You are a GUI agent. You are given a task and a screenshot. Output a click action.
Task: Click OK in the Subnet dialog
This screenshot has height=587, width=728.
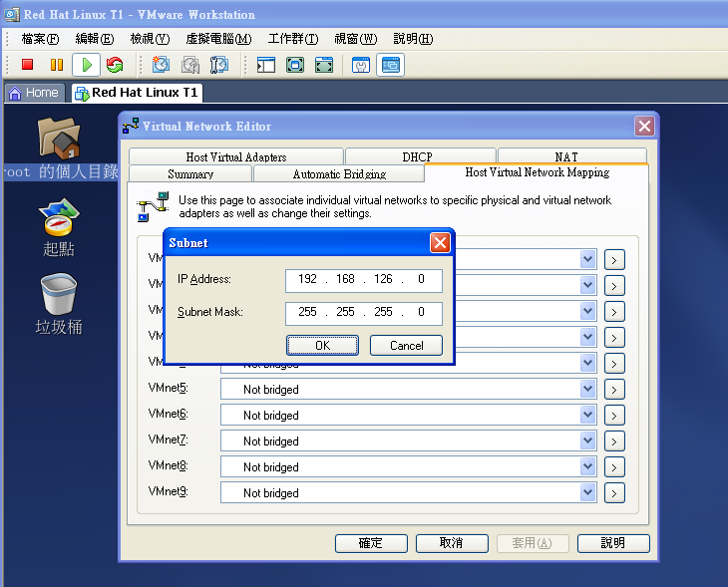[323, 346]
